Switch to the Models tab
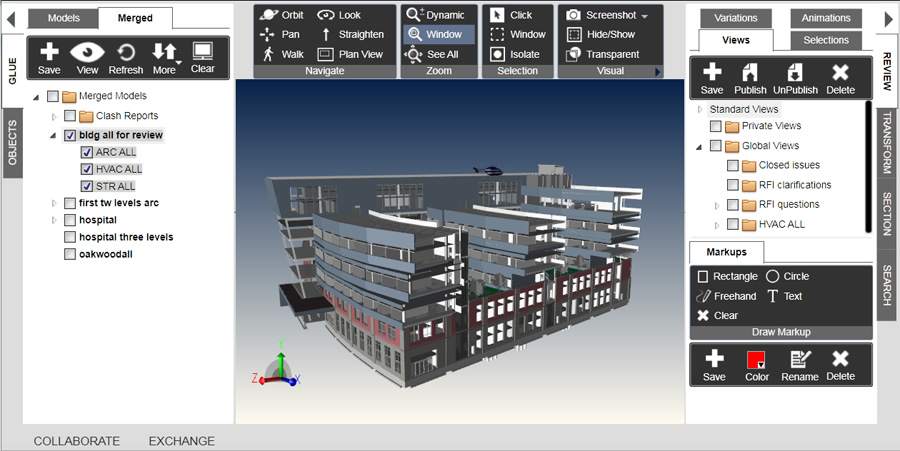900x451 pixels. (x=64, y=18)
